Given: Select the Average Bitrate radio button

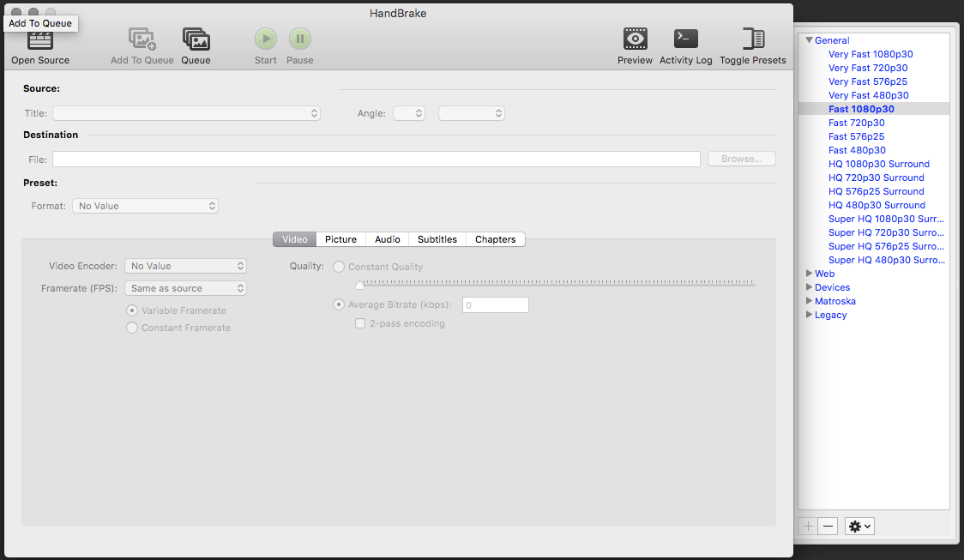Looking at the screenshot, I should click(x=339, y=304).
